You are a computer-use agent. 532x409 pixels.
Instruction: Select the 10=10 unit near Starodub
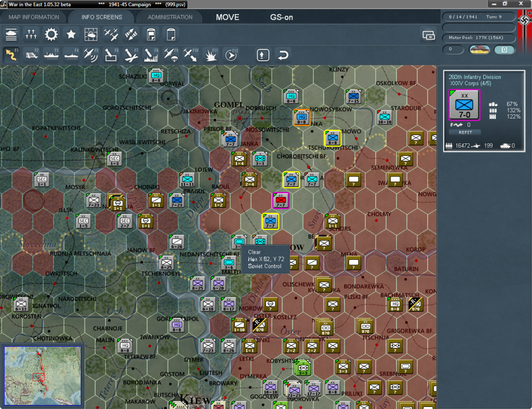coord(384,117)
